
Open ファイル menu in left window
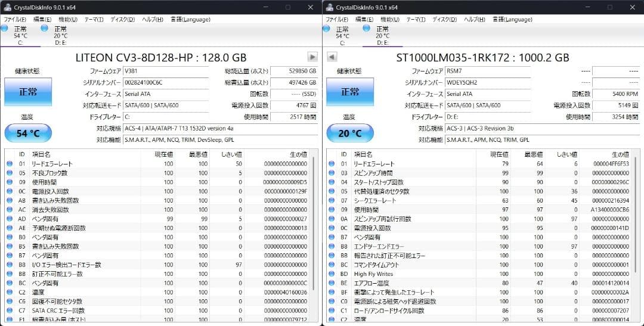[x=15, y=19]
